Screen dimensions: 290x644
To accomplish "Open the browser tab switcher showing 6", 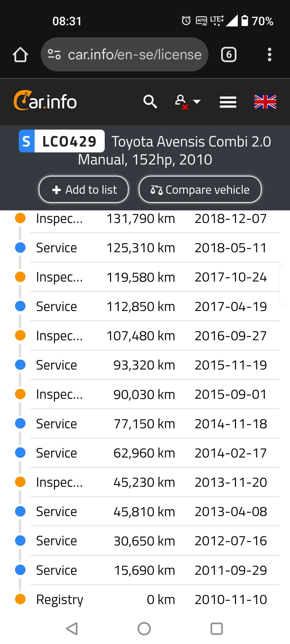I will point(229,55).
